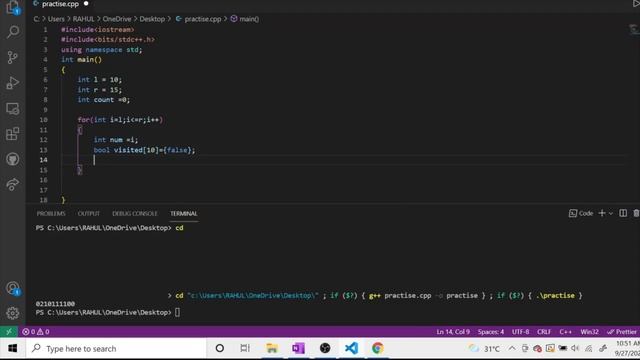The image size is (640, 360).
Task: Run the code with the play button
Action: click(636, 4)
